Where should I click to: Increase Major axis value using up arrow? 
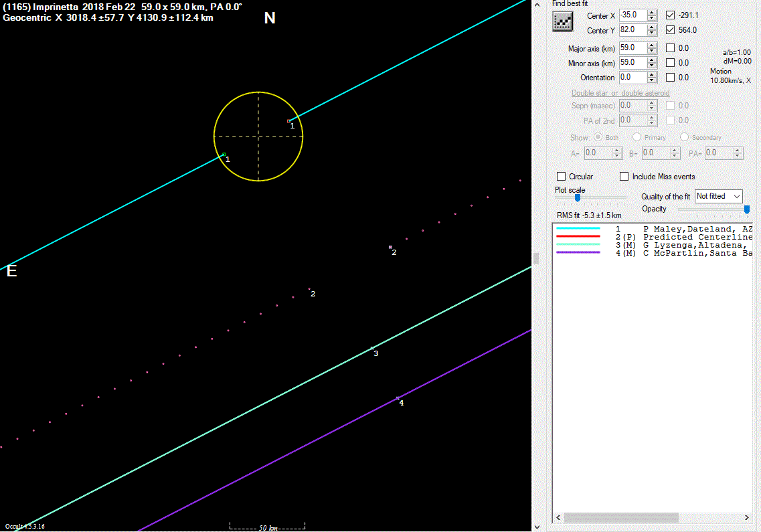pyautogui.click(x=652, y=46)
